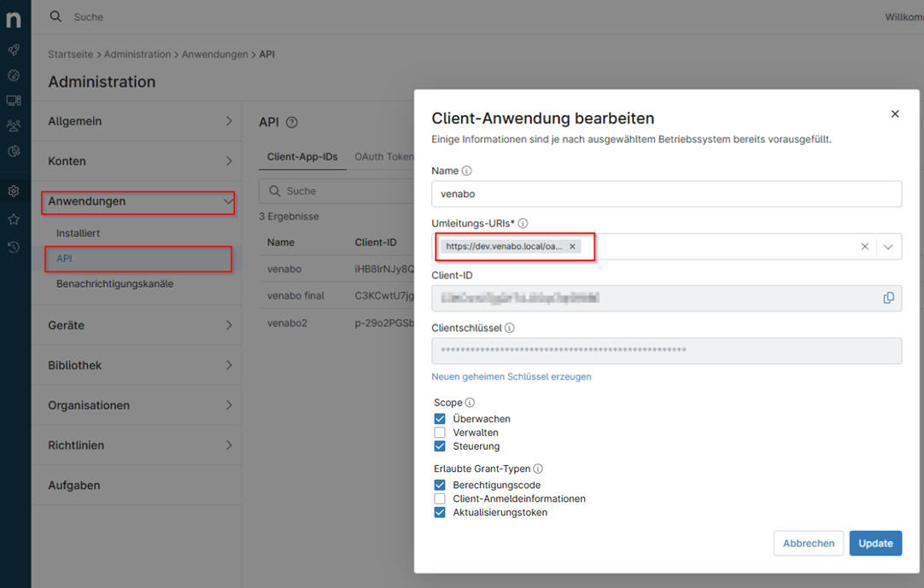
Task: Click the info icon next to Umleitungs-URIs
Action: 523,224
